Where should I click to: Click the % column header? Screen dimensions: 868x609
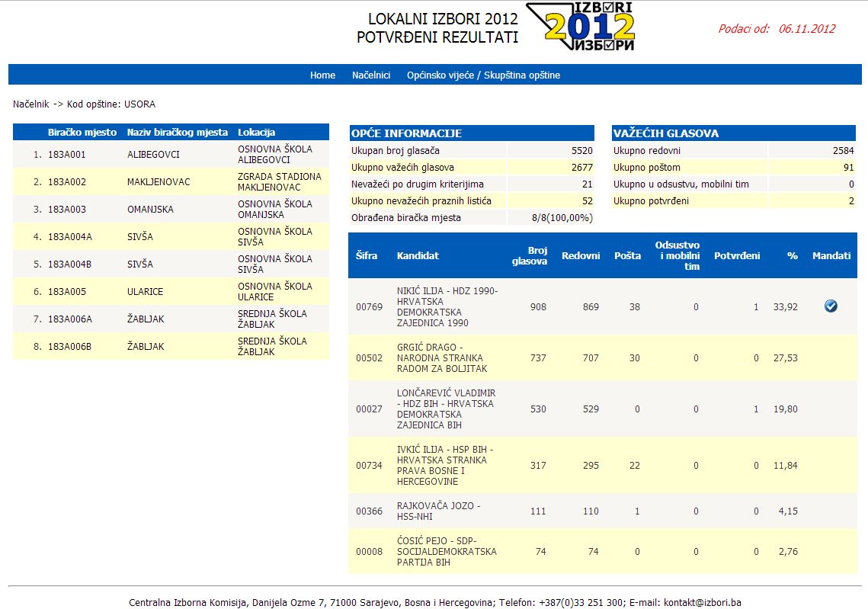coord(792,256)
